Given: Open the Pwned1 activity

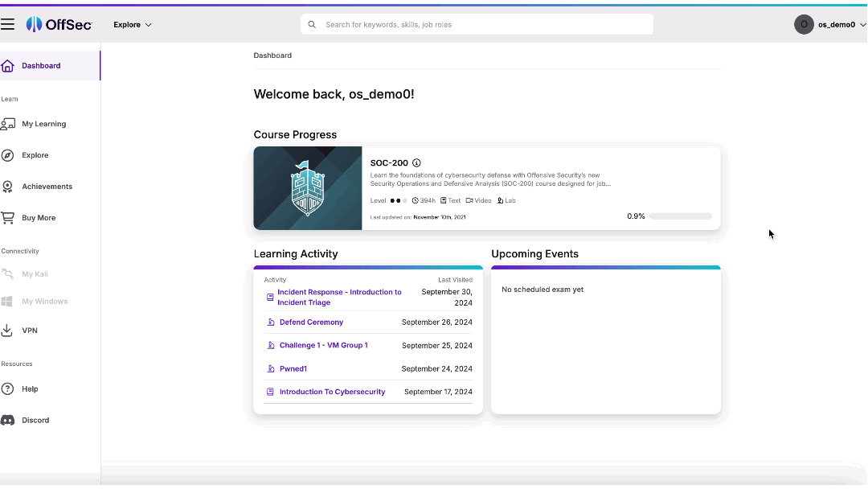Looking at the screenshot, I should tap(293, 369).
